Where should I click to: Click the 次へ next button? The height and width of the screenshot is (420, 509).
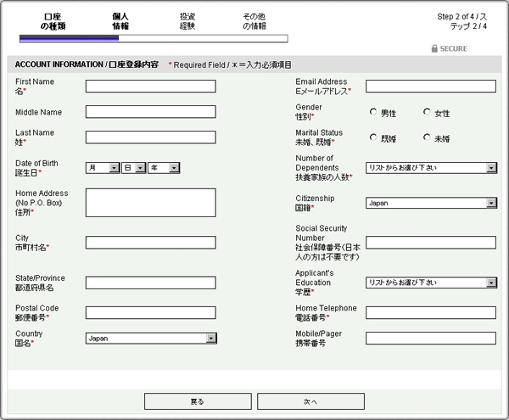click(x=310, y=401)
